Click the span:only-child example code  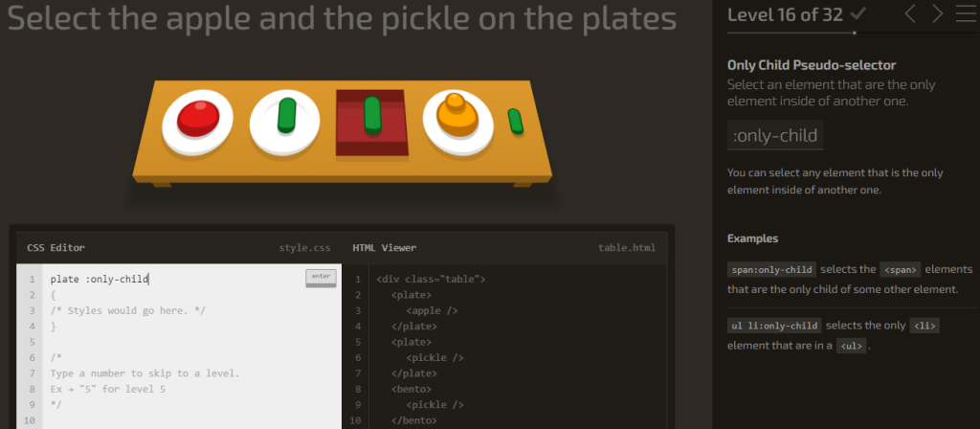tap(772, 269)
